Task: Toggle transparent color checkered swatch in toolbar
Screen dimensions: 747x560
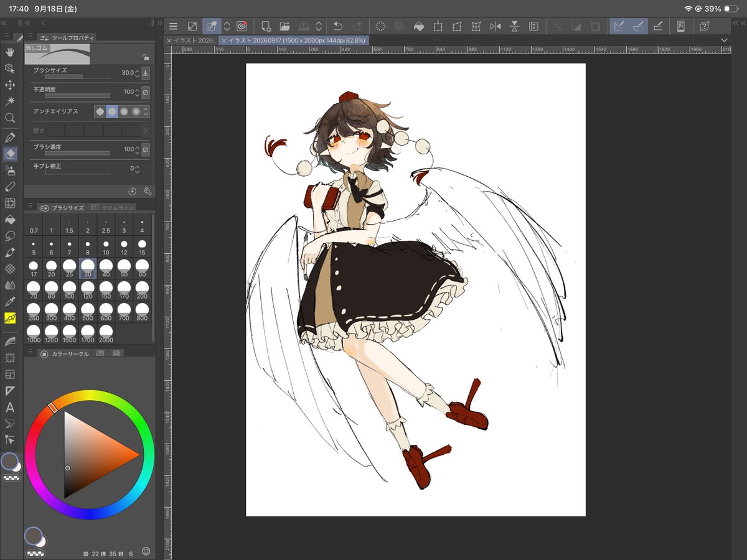Action: pyautogui.click(x=11, y=478)
